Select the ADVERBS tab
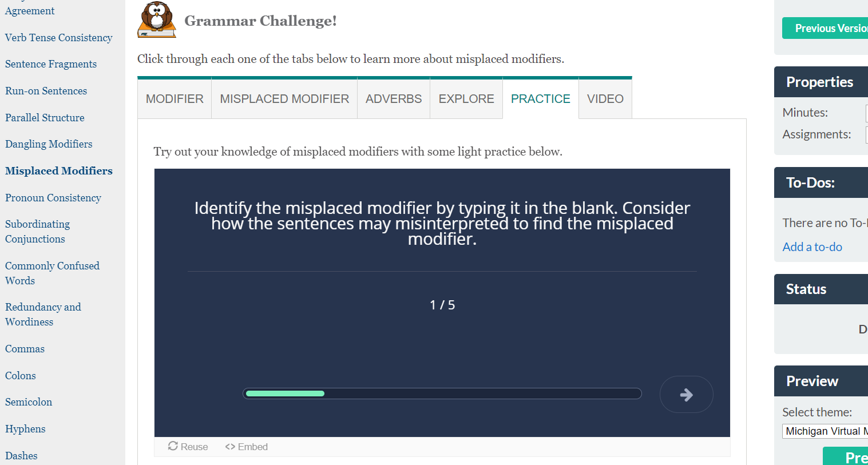Viewport: 868px width, 465px height. pyautogui.click(x=394, y=99)
